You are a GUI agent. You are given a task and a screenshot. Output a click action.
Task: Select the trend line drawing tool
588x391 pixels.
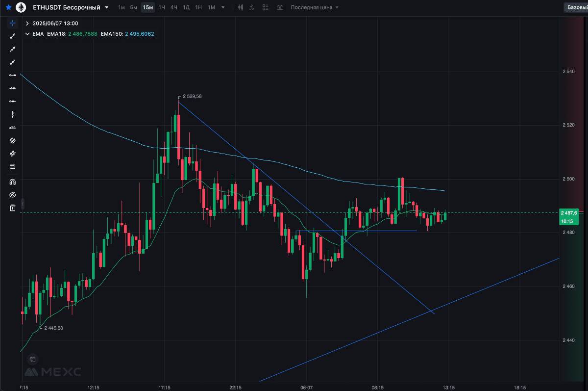pos(13,36)
